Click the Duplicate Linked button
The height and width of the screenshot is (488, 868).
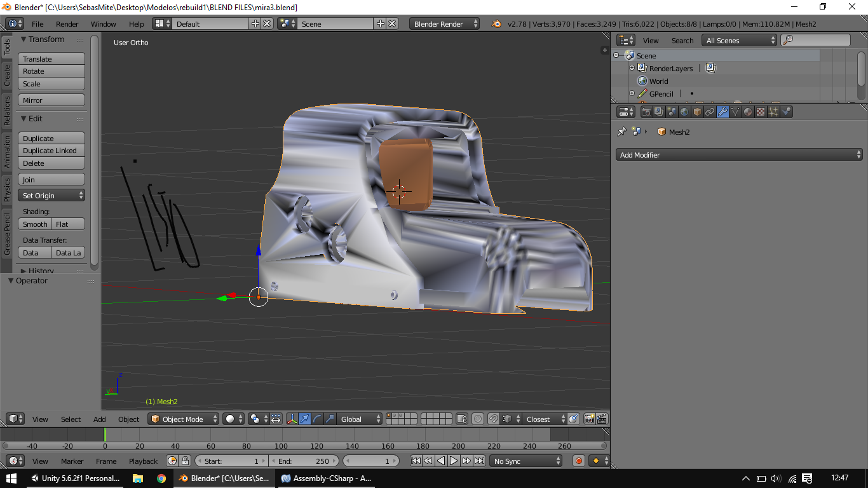pos(51,151)
